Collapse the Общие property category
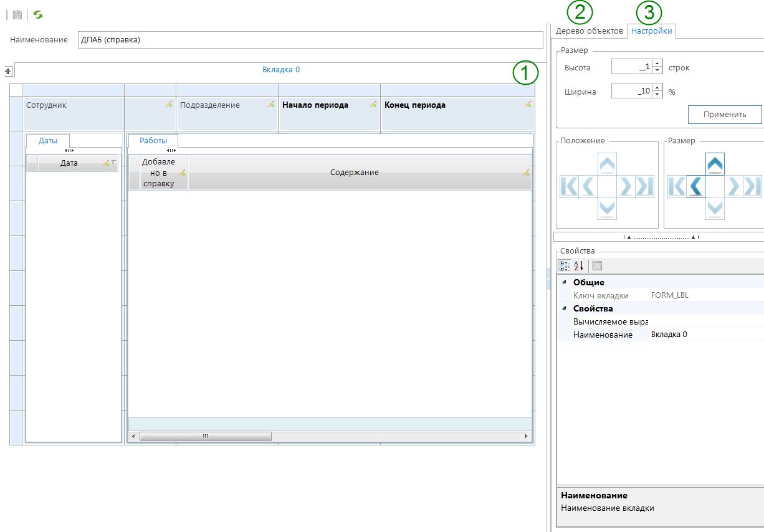Image resolution: width=764 pixels, height=532 pixels. pyautogui.click(x=565, y=282)
